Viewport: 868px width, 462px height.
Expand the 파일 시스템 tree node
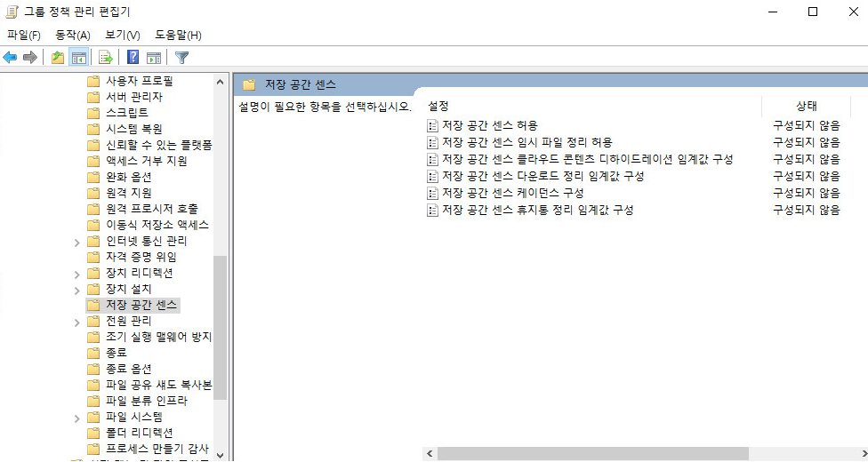77,418
